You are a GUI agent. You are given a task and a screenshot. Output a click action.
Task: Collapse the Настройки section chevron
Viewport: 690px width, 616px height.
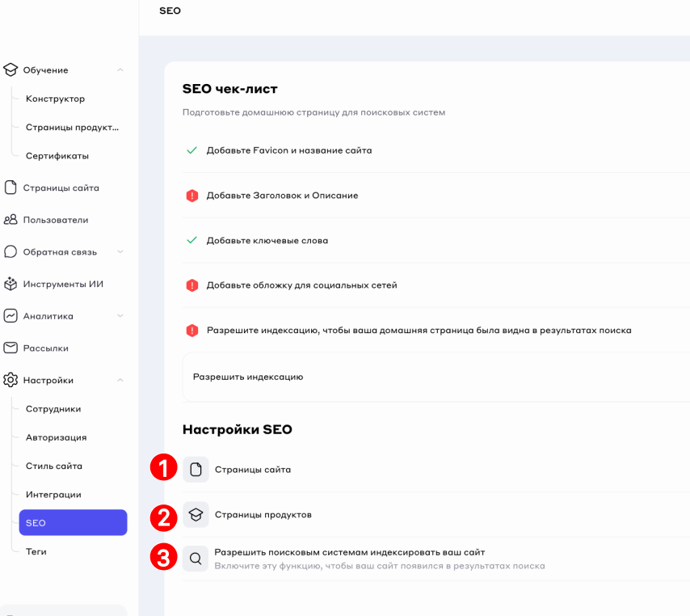pos(120,380)
